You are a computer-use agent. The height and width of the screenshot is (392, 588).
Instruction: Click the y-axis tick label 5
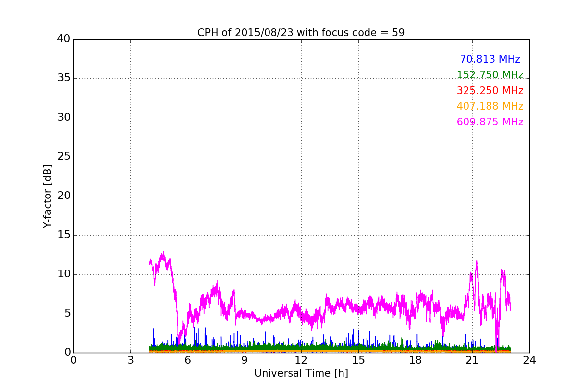pyautogui.click(x=67, y=314)
